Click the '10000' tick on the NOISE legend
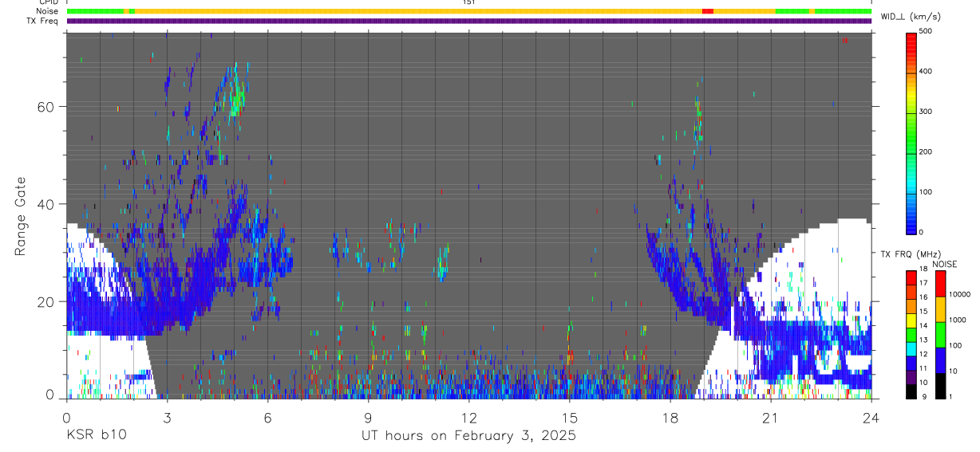Screen dimensions: 980x452 tap(960, 295)
